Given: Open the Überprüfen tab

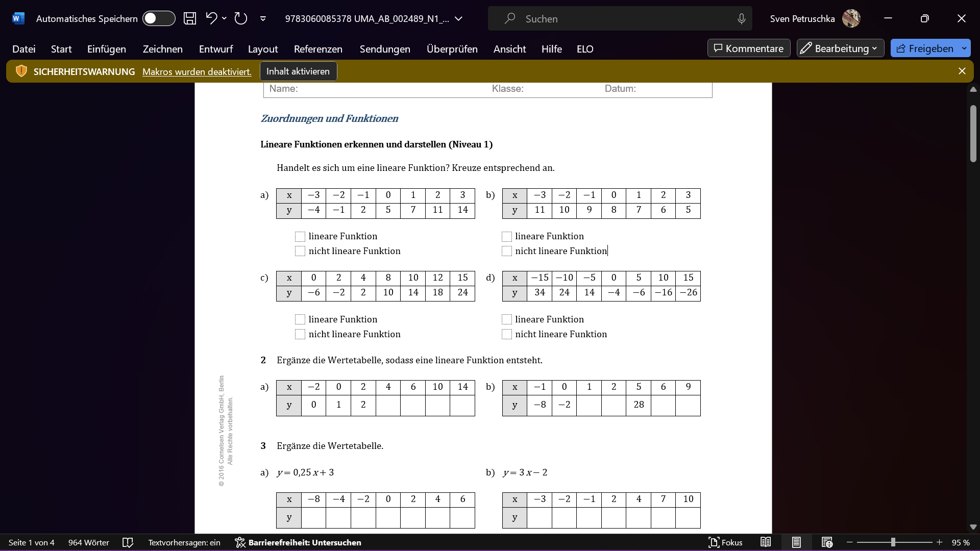Looking at the screenshot, I should 452,49.
